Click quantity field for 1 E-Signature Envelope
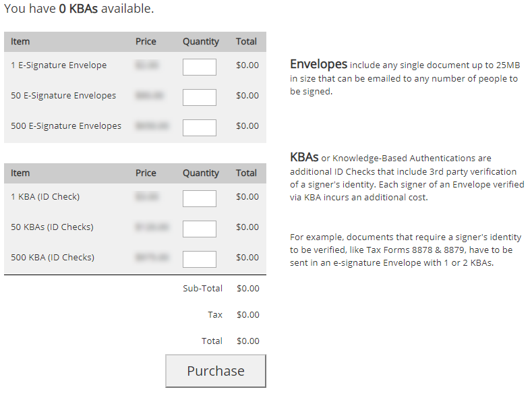 [200, 67]
